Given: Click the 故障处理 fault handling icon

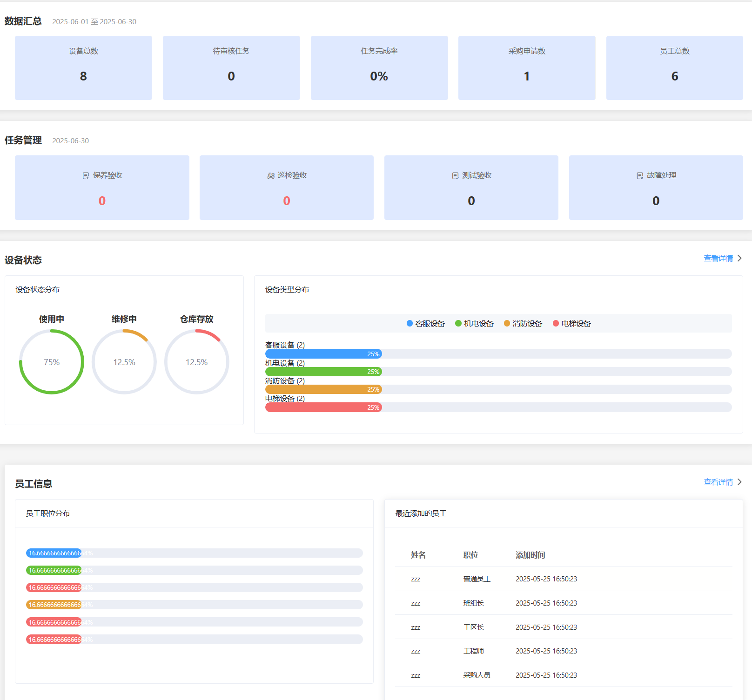Looking at the screenshot, I should [x=640, y=176].
